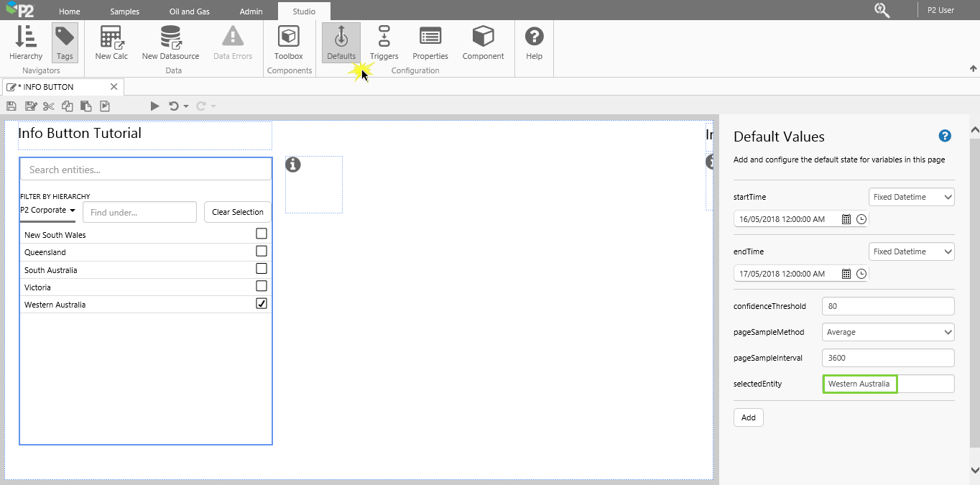Click the Play preview button
The height and width of the screenshot is (485, 980).
coord(154,106)
